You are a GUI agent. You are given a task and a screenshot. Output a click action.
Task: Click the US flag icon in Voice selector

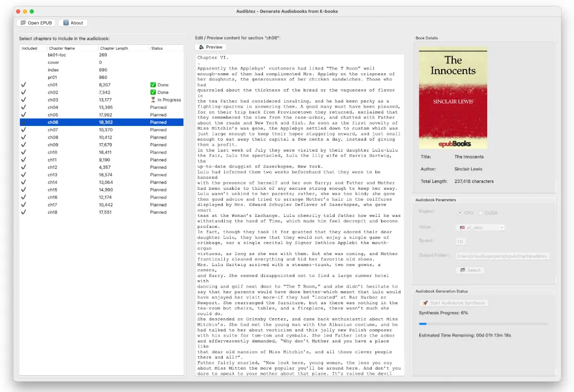(462, 228)
